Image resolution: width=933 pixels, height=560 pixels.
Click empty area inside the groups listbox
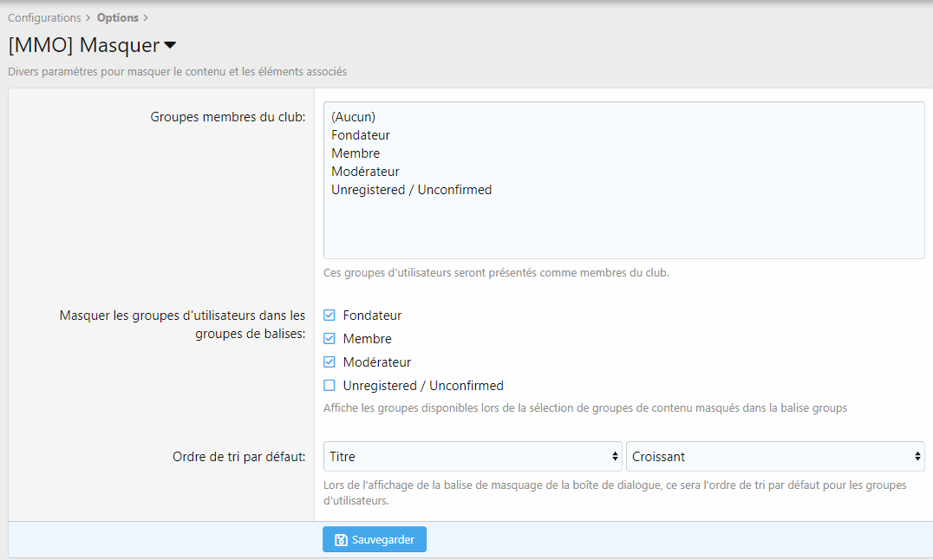pos(623,228)
